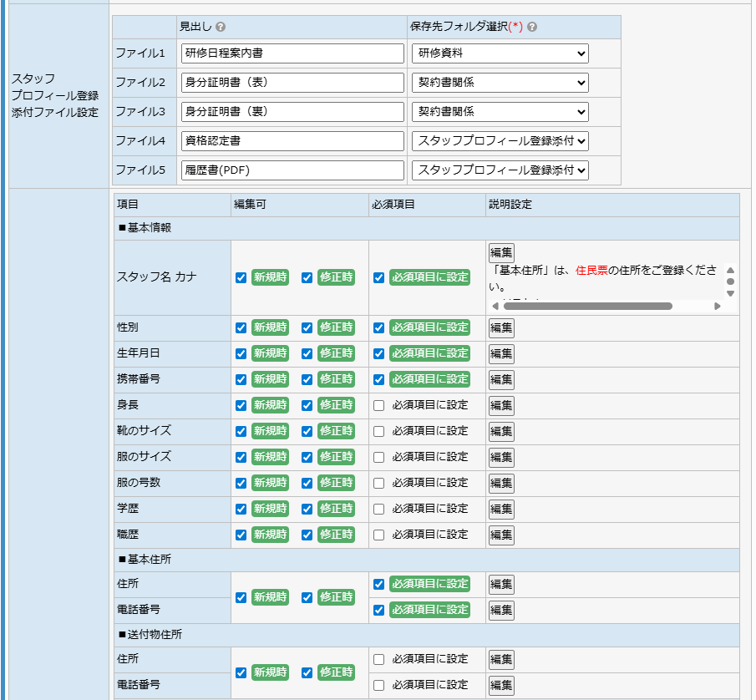Check 必須項目に設定 for 靴のサイズ
Image resolution: width=756 pixels, height=700 pixels.
pyautogui.click(x=379, y=432)
